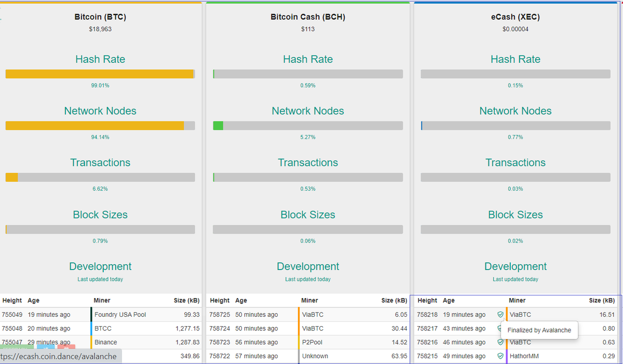This screenshot has height=364, width=623.
Task: Click the Bitcoin Cash network nodes 5.27% bar
Action: click(x=308, y=126)
